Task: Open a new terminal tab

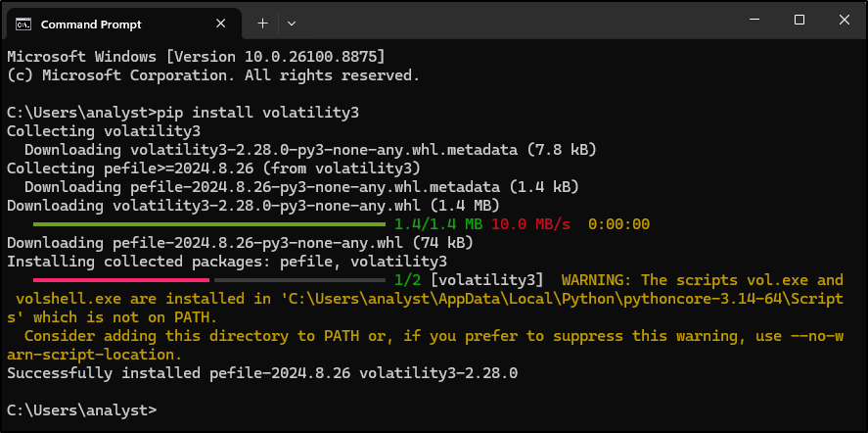Action: pyautogui.click(x=263, y=24)
